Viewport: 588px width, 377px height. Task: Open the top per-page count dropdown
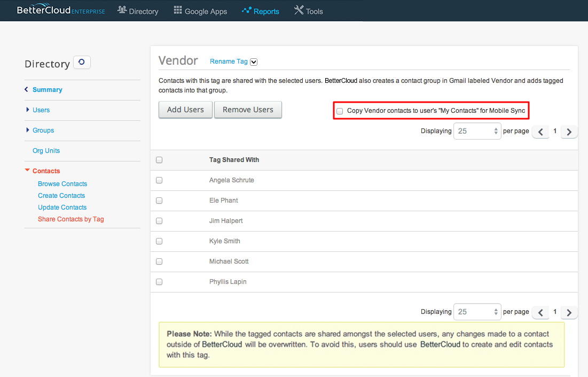tap(477, 131)
